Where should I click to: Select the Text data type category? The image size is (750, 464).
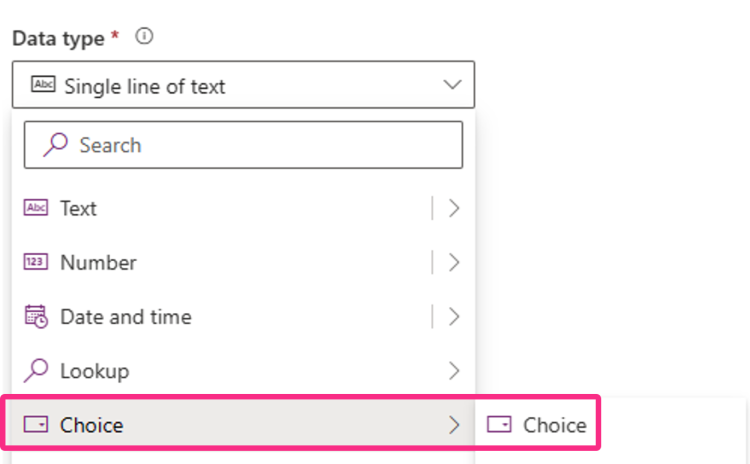(79, 208)
